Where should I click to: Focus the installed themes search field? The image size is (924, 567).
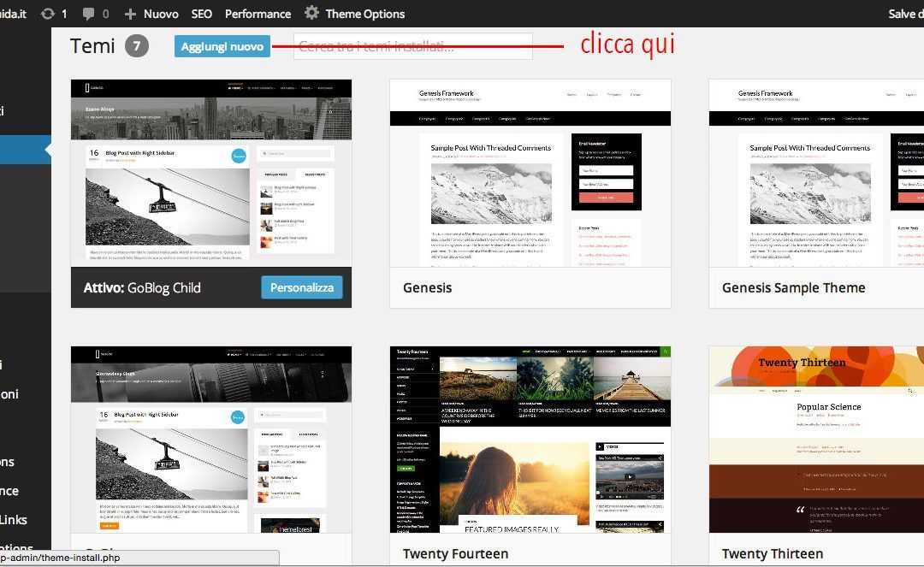[413, 46]
